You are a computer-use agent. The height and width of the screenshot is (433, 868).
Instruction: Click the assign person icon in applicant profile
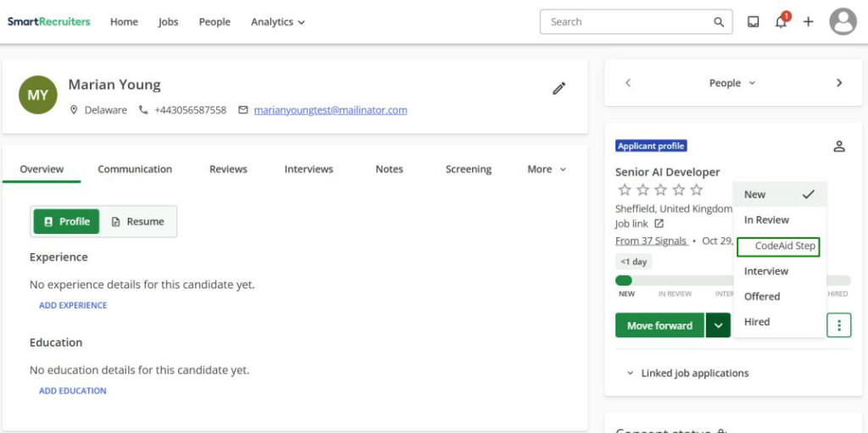coord(838,147)
